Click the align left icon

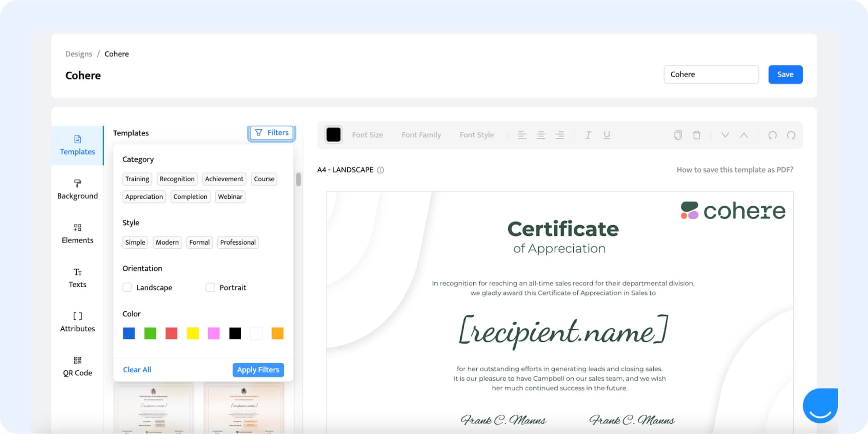pos(522,135)
